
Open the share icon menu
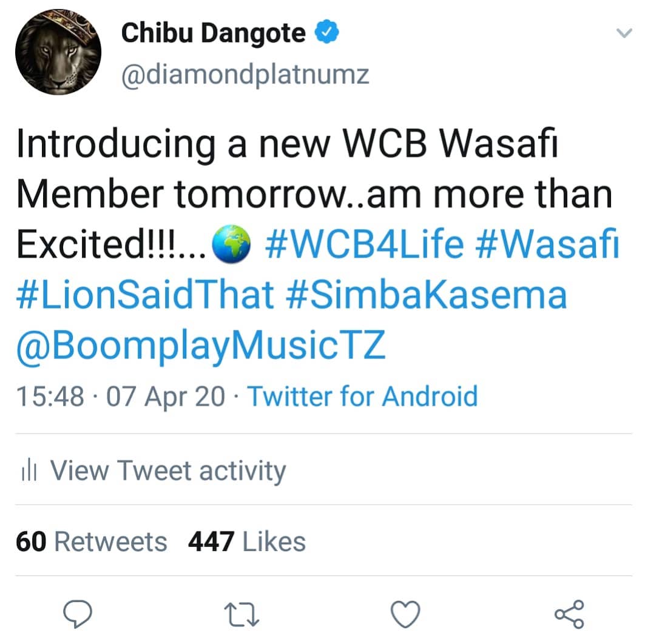click(569, 614)
